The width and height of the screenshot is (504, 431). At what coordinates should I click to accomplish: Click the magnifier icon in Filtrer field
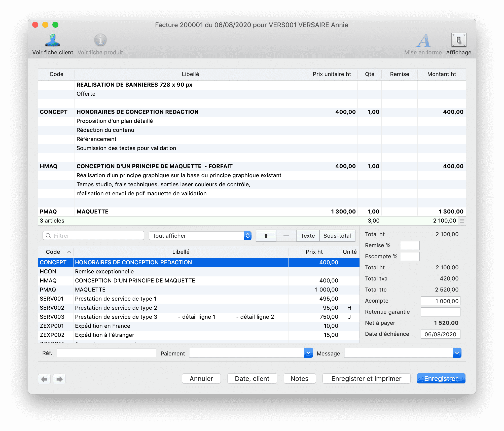point(48,236)
